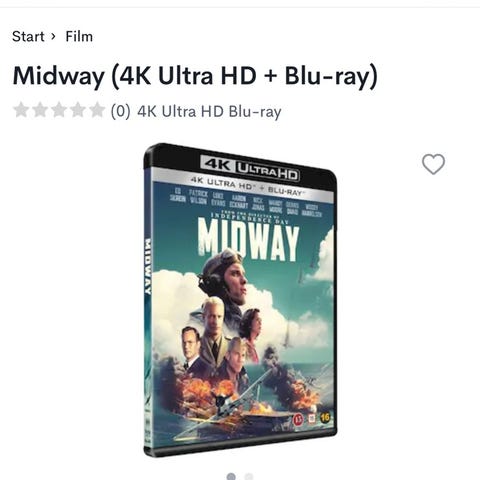Click the red age rating badge on cover
This screenshot has width=480, height=480.
pyautogui.click(x=298, y=420)
